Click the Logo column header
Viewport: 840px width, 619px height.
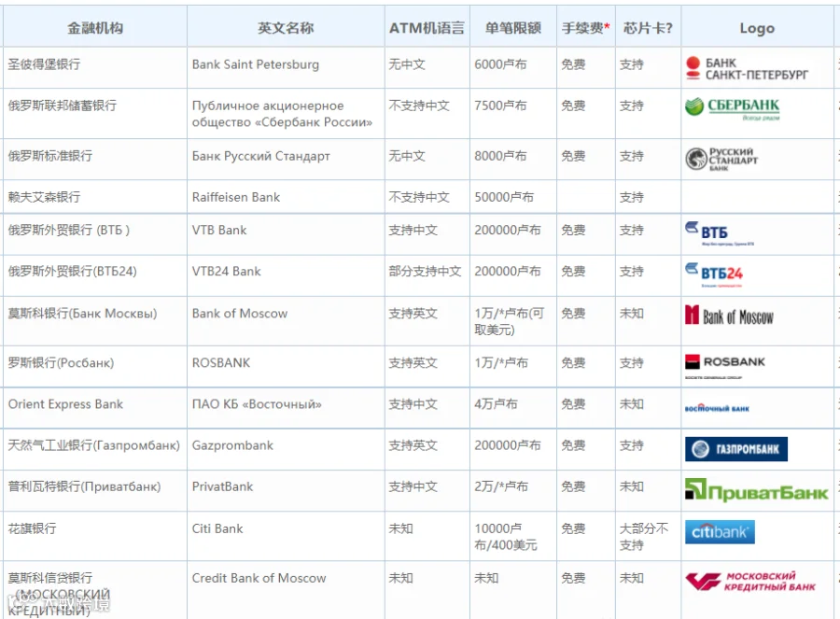(x=757, y=28)
